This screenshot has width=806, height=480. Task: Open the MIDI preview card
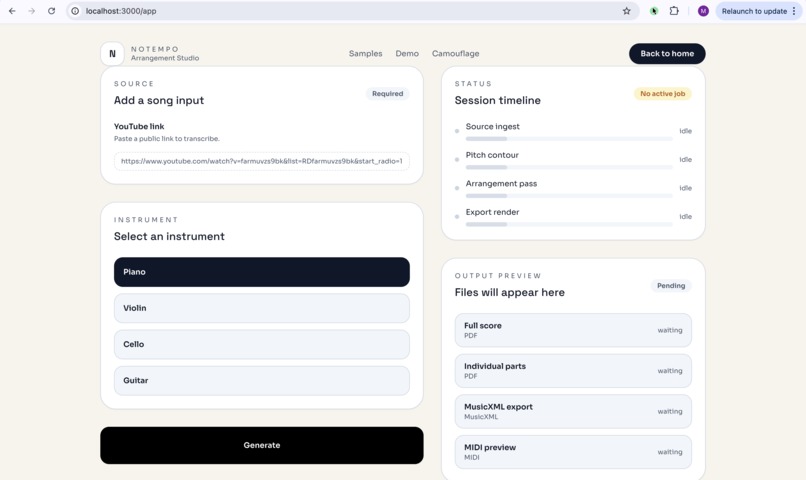tap(573, 452)
